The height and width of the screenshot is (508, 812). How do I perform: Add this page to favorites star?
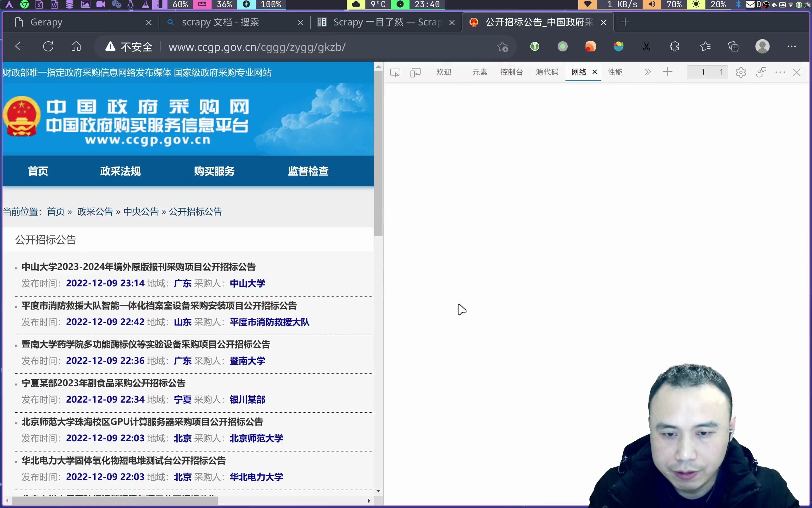click(x=502, y=46)
